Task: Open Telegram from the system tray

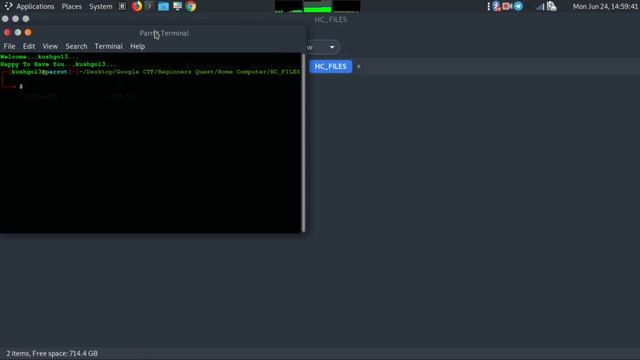Action: tap(518, 6)
